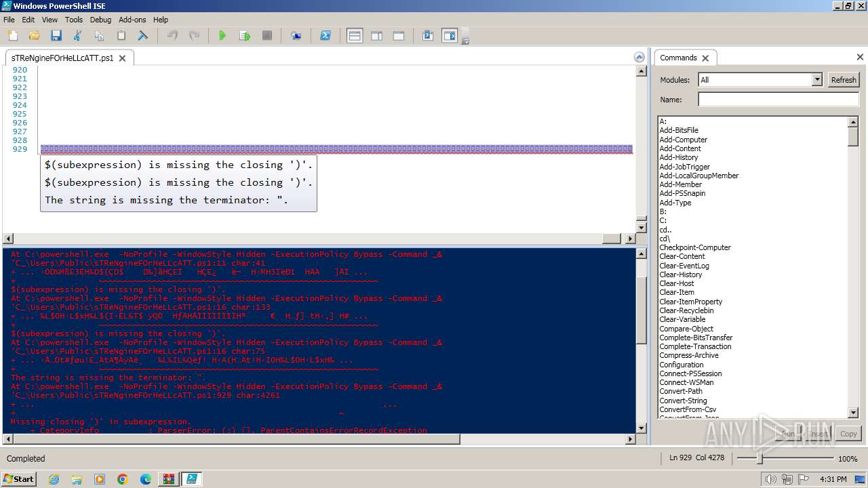The width and height of the screenshot is (868, 488).
Task: Select Add-Content command
Action: pyautogui.click(x=680, y=148)
